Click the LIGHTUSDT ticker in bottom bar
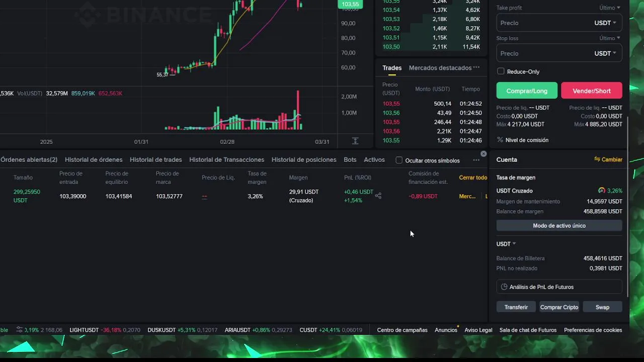Image resolution: width=644 pixels, height=362 pixels. (x=105, y=330)
